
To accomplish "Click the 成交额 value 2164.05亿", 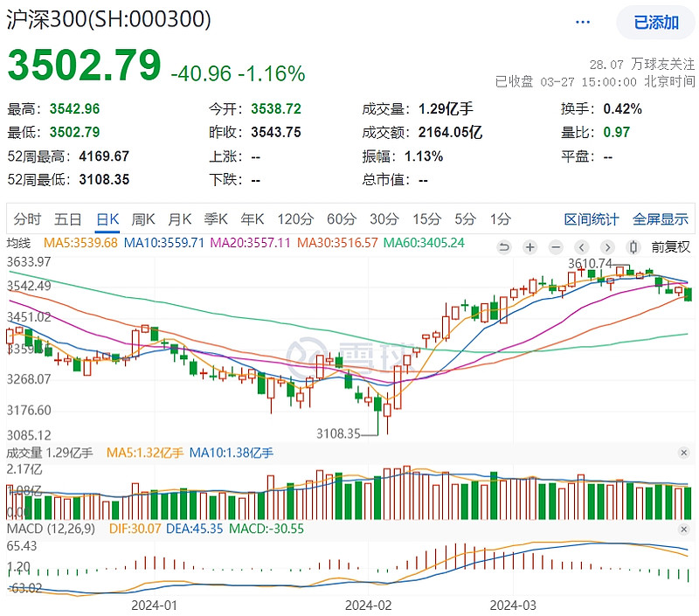I will (x=450, y=133).
